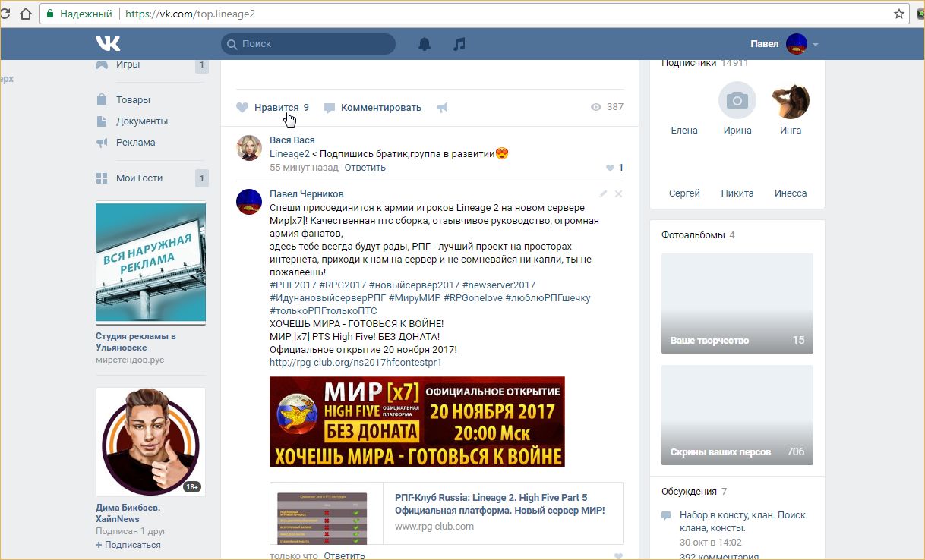Viewport: 925px width, 560px height.
Task: Open the Обсуждения section header
Action: pos(689,492)
